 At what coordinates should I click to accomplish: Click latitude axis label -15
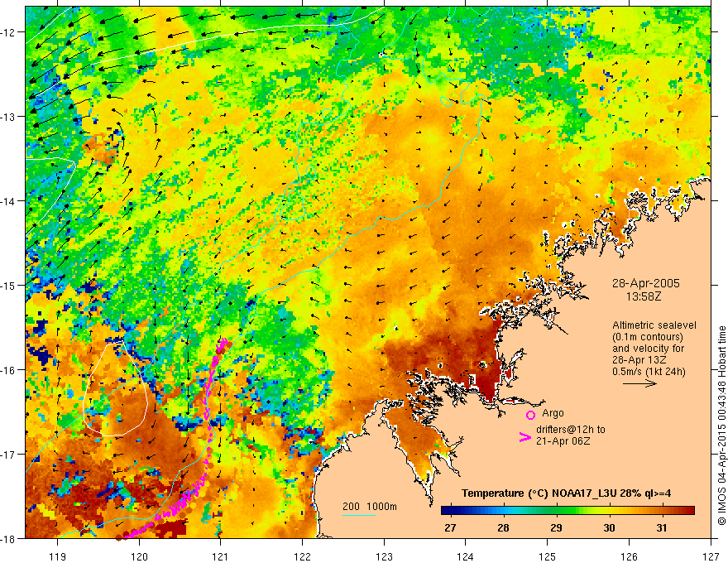point(8,286)
